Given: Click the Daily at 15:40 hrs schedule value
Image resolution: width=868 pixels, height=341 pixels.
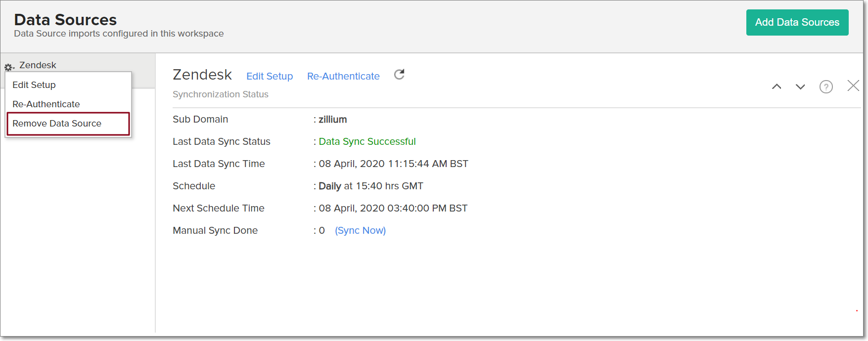Looking at the screenshot, I should 371,186.
